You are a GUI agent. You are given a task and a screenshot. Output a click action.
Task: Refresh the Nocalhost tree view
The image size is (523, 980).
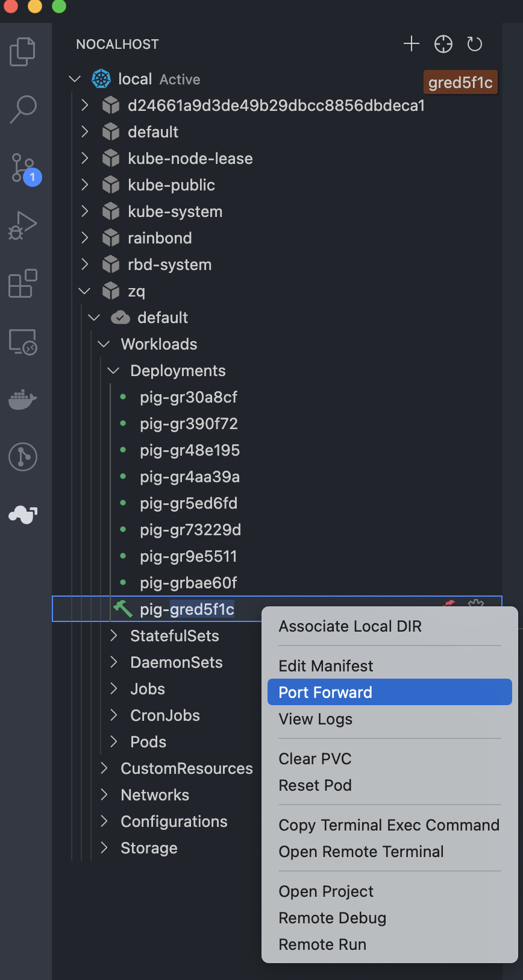pos(475,44)
